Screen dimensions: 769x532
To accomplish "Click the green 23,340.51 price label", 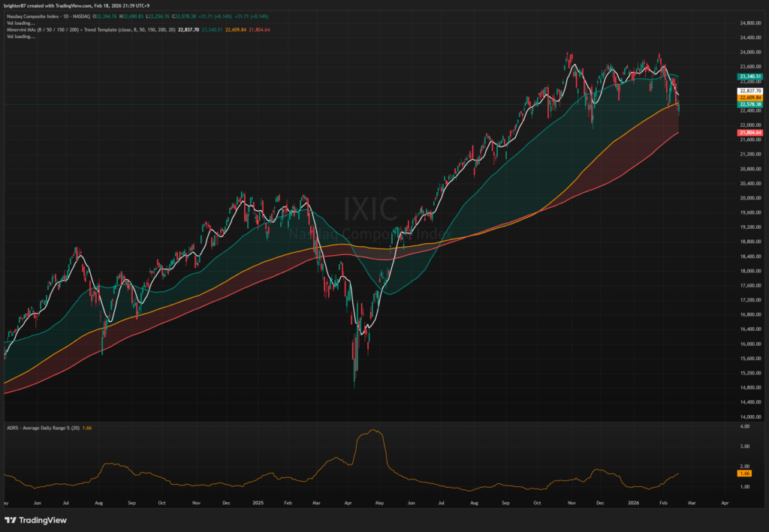I will 750,77.
